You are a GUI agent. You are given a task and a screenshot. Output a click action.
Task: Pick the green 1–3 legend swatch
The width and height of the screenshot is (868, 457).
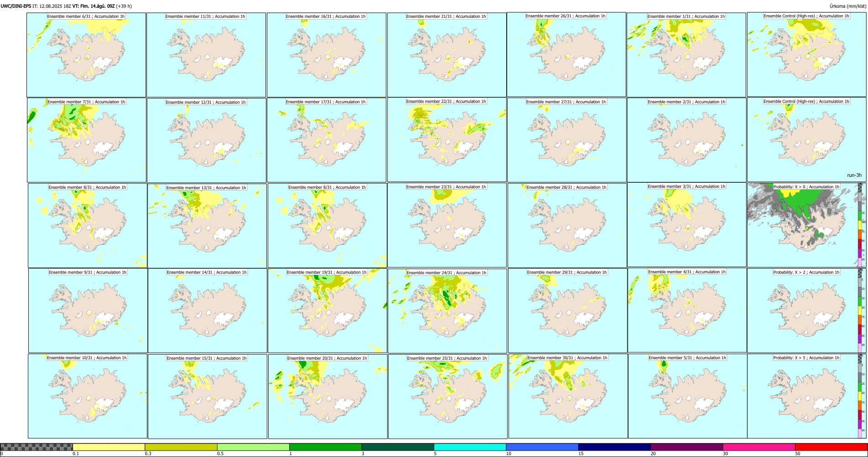(325, 447)
